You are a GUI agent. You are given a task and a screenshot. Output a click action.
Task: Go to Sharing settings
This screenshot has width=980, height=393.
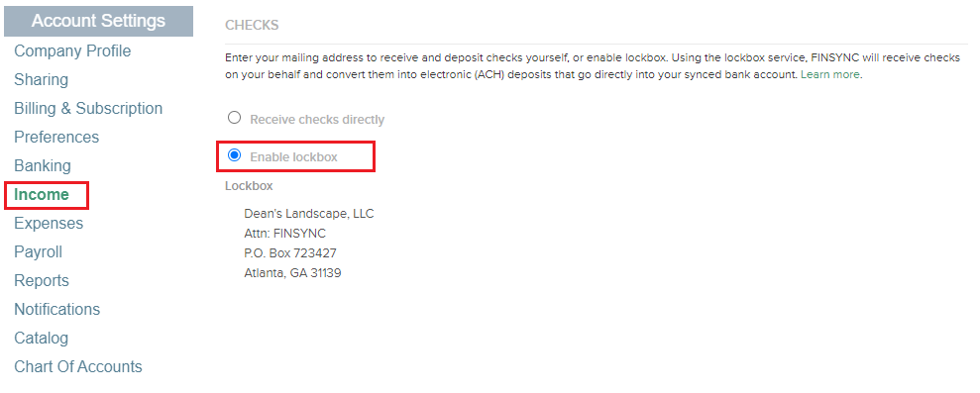[x=42, y=79]
